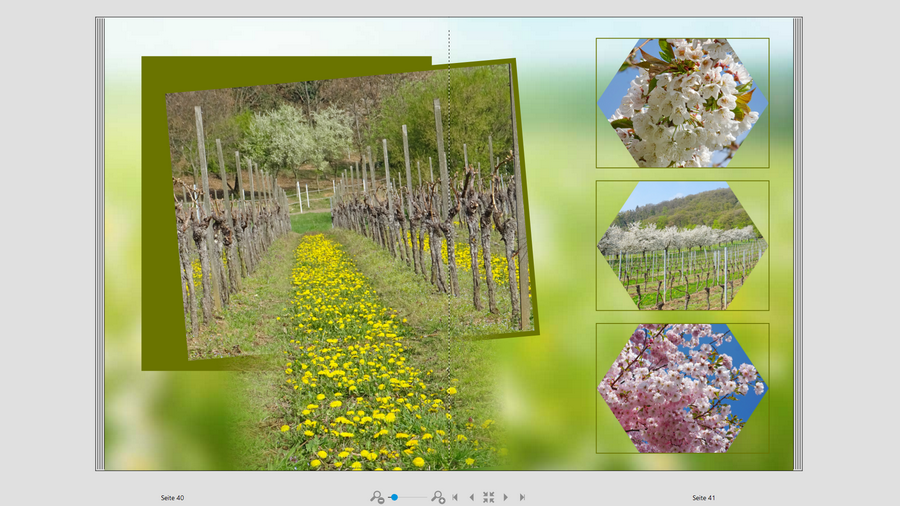Select the white cherry blossom hexagon photo
Viewport: 900px width, 506px height.
[682, 103]
